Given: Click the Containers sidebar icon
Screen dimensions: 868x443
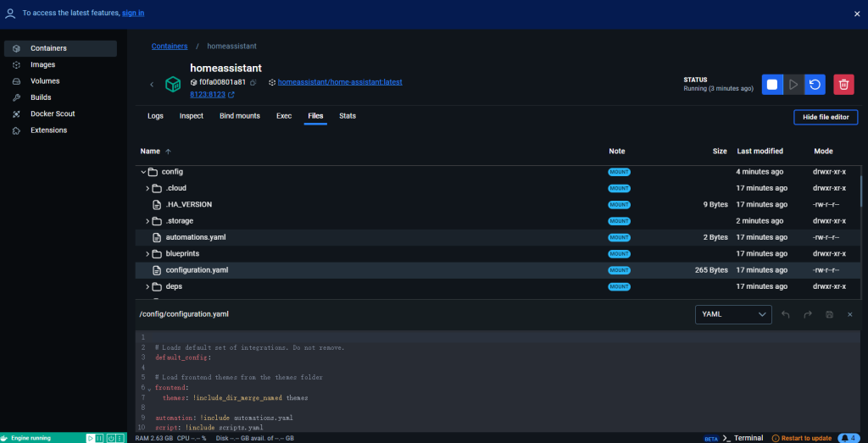Looking at the screenshot, I should click(17, 48).
